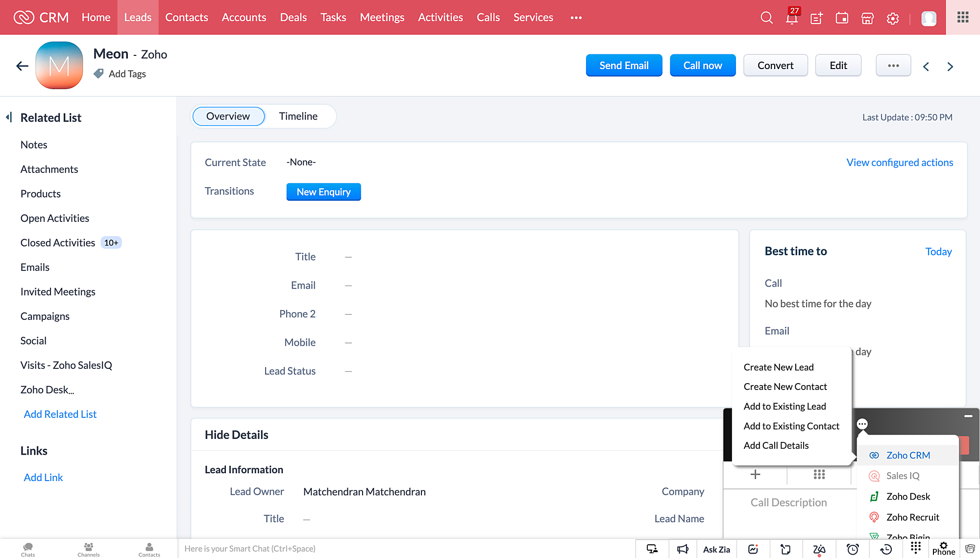Open the setup gear icon
Screen dimensions: 980x558
893,18
